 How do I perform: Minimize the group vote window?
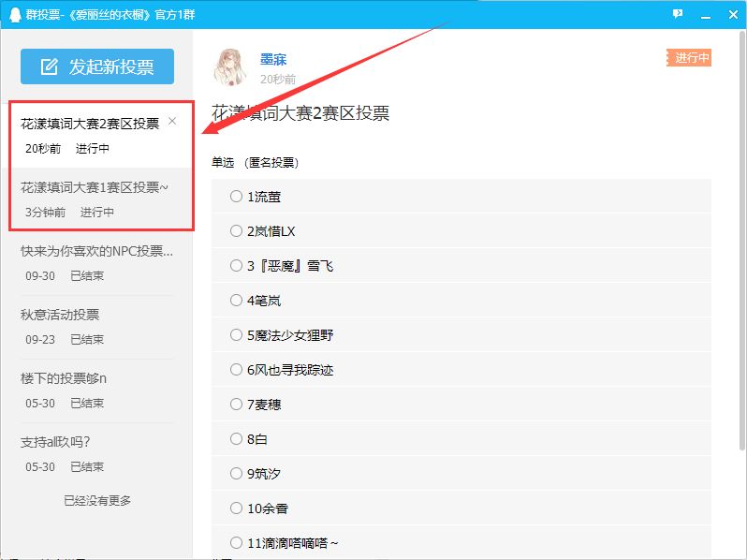[706, 15]
